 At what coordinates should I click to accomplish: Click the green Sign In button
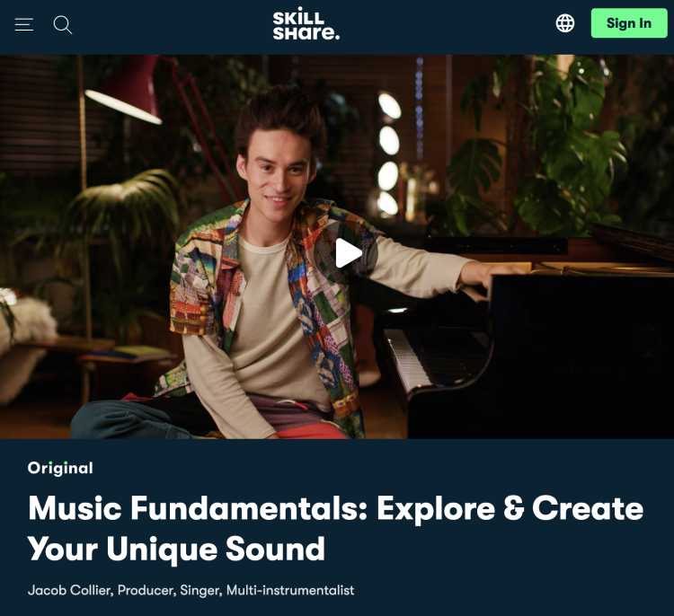click(629, 23)
